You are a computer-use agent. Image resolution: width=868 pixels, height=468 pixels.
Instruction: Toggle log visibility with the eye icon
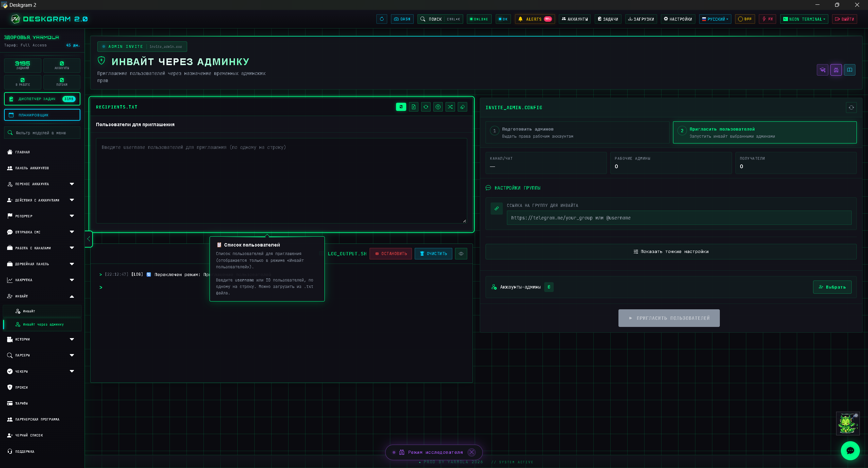[x=461, y=254]
